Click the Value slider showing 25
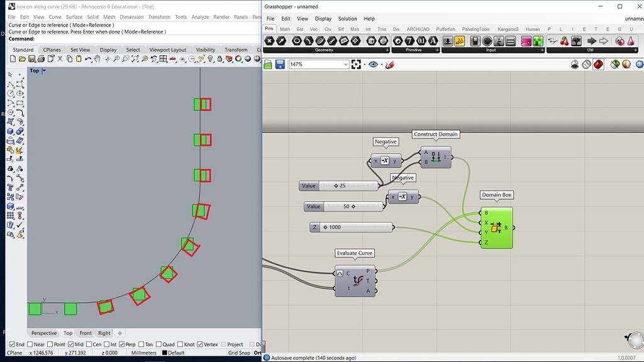This screenshot has width=644, height=362. point(340,185)
